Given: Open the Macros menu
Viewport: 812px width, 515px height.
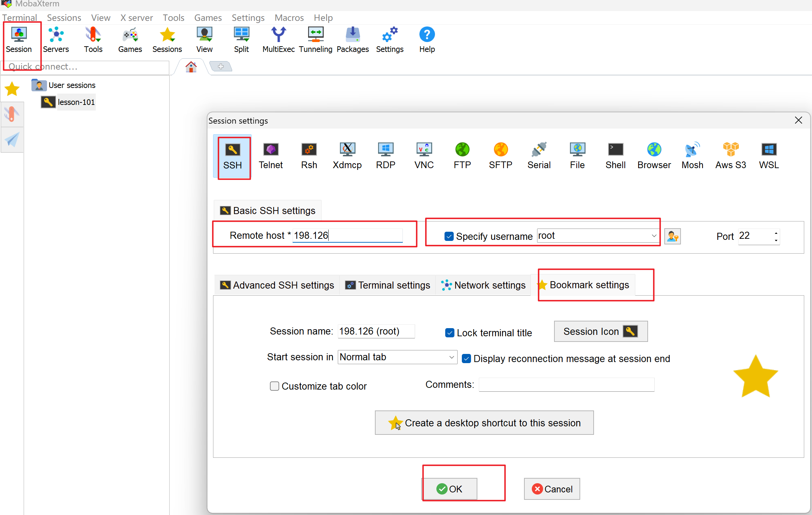Looking at the screenshot, I should 289,18.
